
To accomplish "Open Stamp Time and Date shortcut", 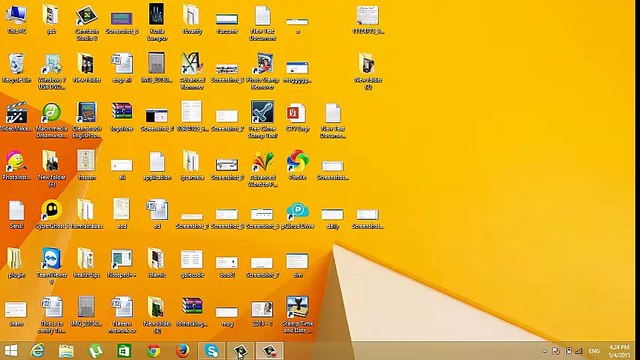I will 298,315.
